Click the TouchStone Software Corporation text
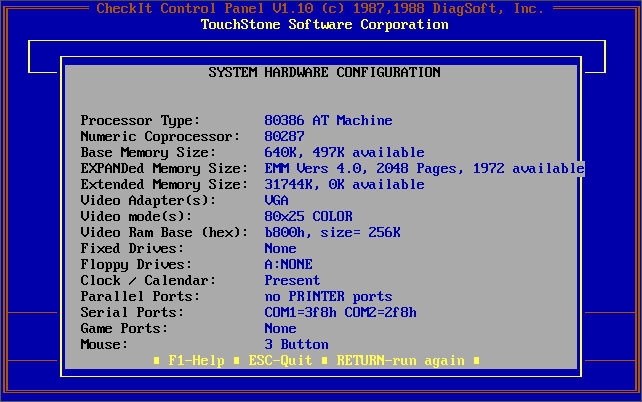Image resolution: width=642 pixels, height=402 pixels. pos(324,25)
